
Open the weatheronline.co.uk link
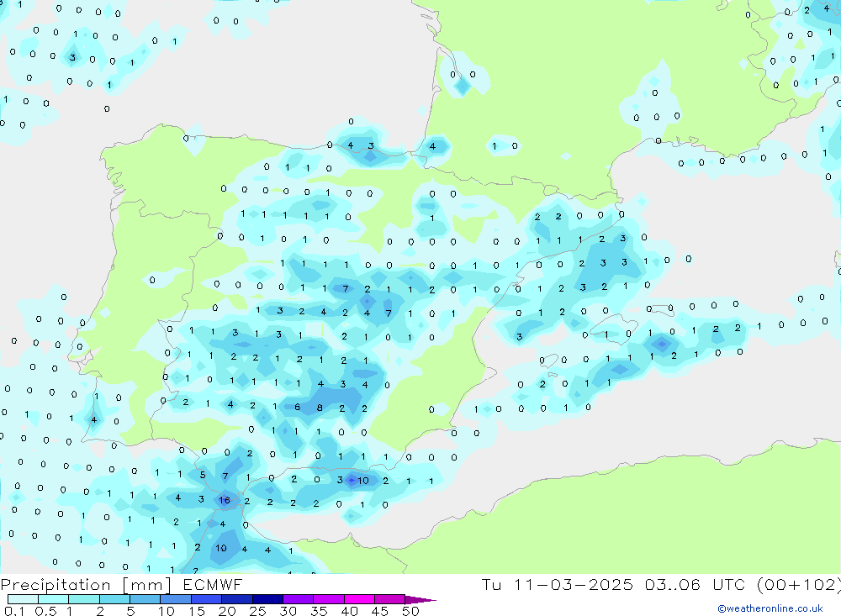(770, 608)
